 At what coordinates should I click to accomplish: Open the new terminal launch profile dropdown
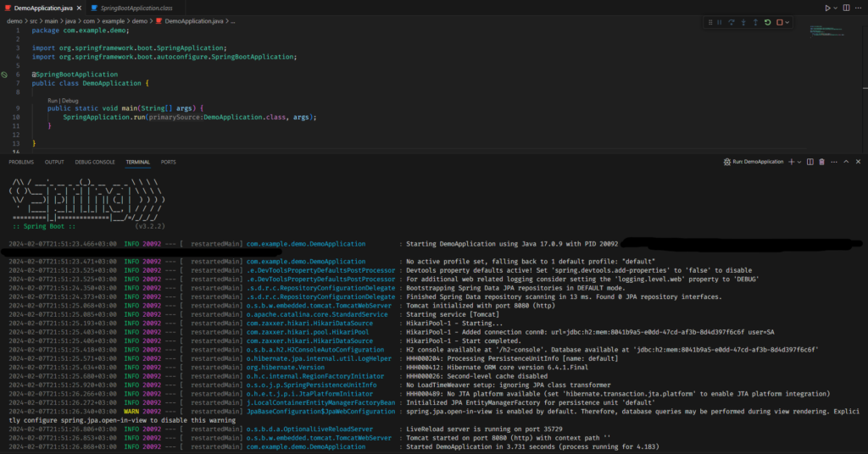[800, 161]
